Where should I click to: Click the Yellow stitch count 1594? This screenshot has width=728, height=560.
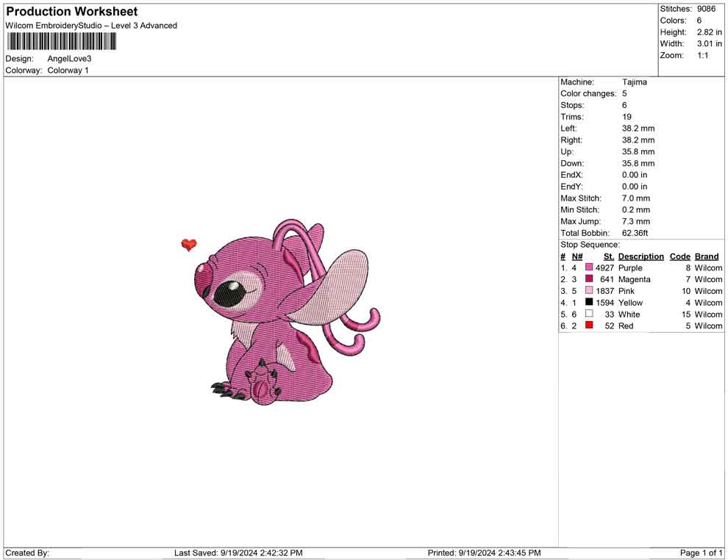click(604, 302)
